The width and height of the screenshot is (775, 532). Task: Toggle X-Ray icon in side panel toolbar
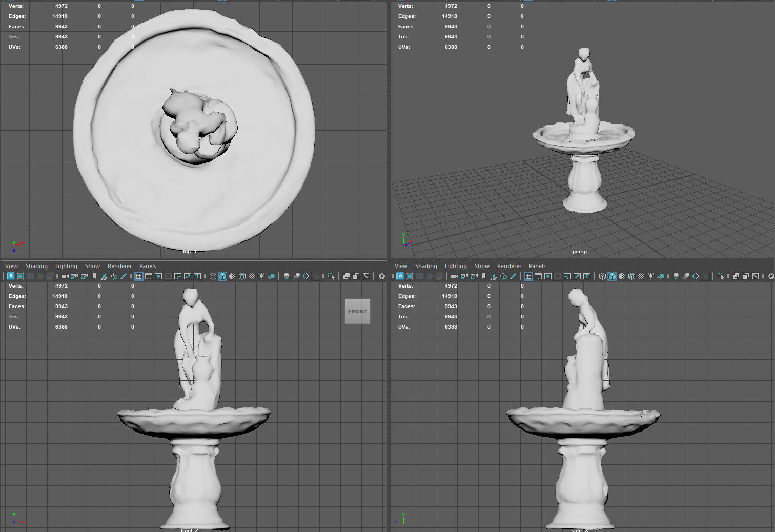pos(736,276)
